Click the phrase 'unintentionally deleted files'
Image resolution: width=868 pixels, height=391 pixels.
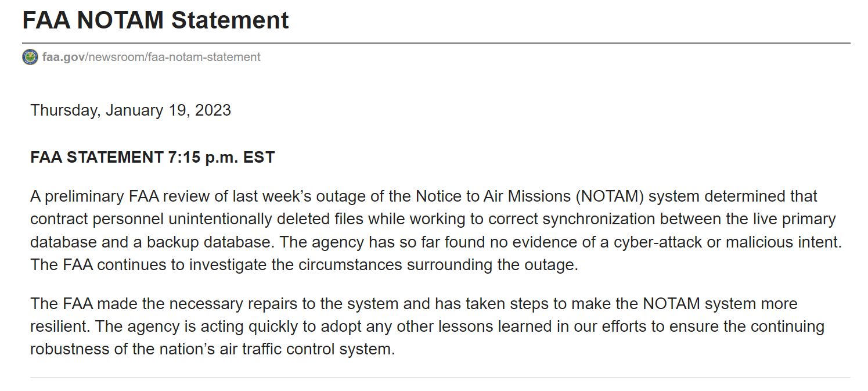tap(269, 219)
